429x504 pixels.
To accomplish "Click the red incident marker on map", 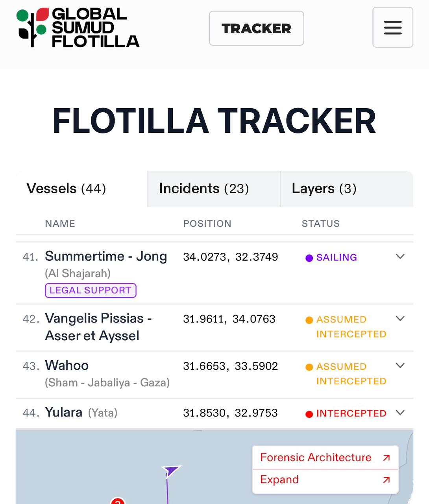I will coord(118,501).
